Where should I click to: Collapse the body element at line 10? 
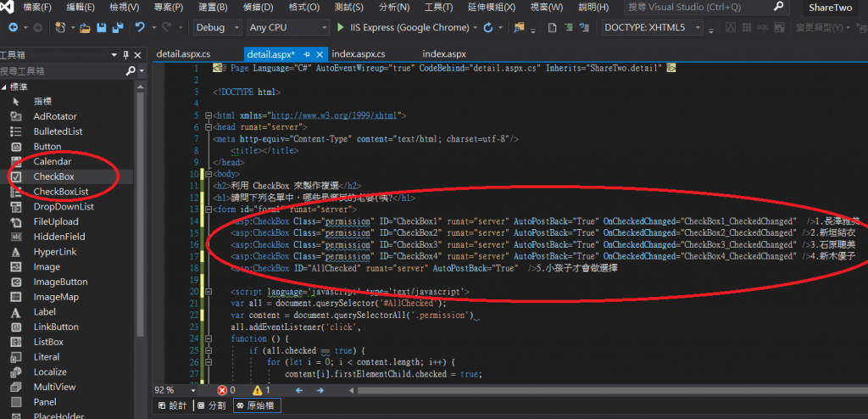(x=209, y=174)
